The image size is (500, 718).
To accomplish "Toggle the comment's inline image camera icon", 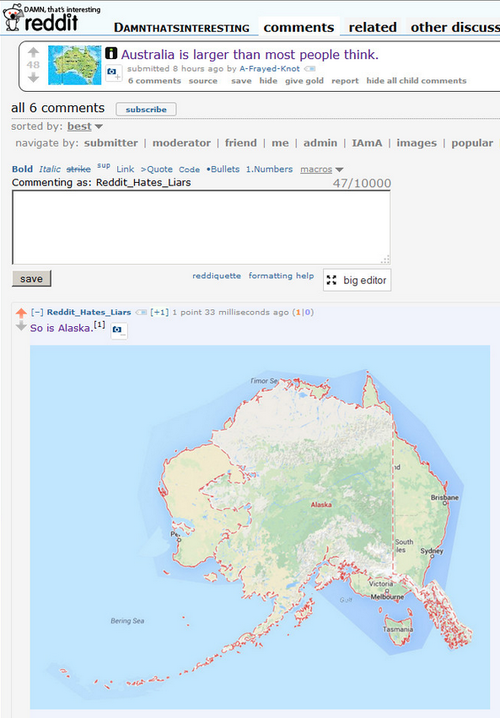I will [119, 331].
